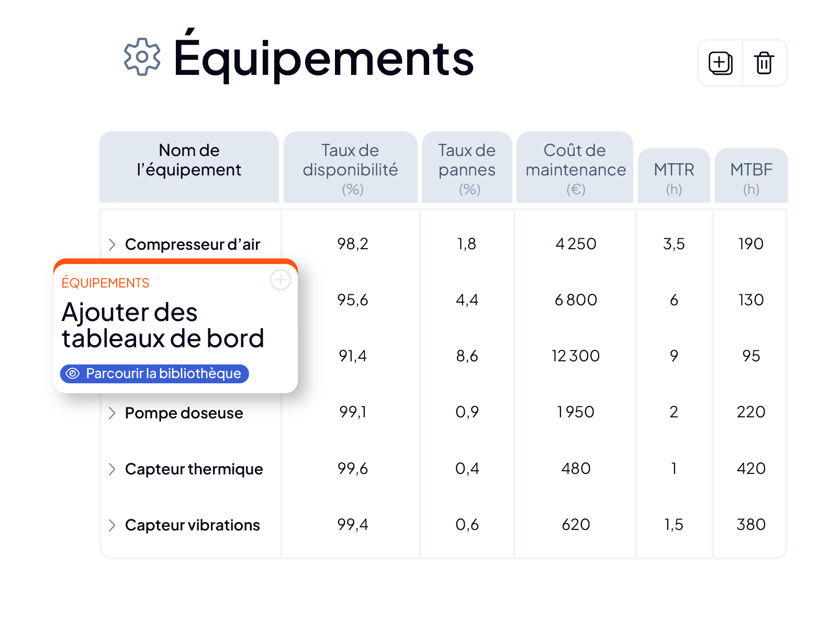Click the 98,2 availability cell

point(353,244)
